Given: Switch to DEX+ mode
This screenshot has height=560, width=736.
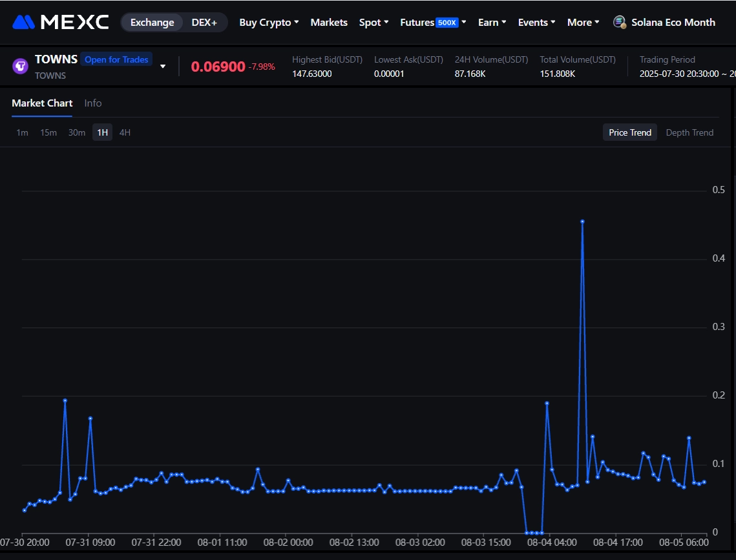Looking at the screenshot, I should tap(204, 21).
